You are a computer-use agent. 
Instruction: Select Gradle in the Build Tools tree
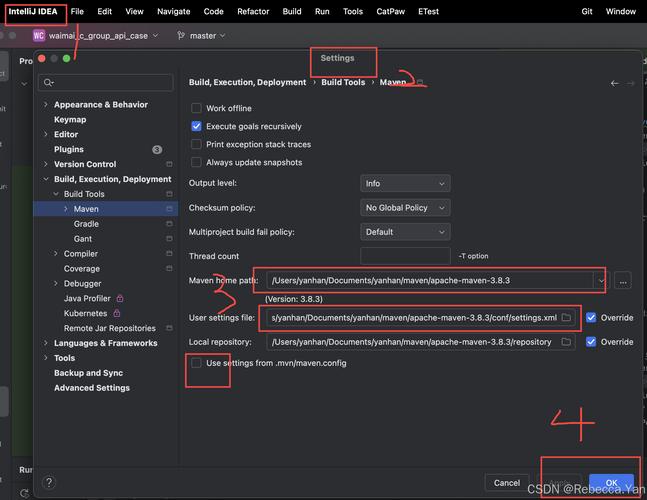pos(86,224)
